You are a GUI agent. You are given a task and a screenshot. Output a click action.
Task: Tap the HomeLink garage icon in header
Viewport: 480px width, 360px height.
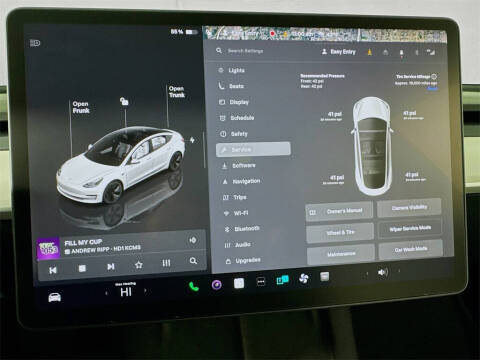[x=386, y=52]
